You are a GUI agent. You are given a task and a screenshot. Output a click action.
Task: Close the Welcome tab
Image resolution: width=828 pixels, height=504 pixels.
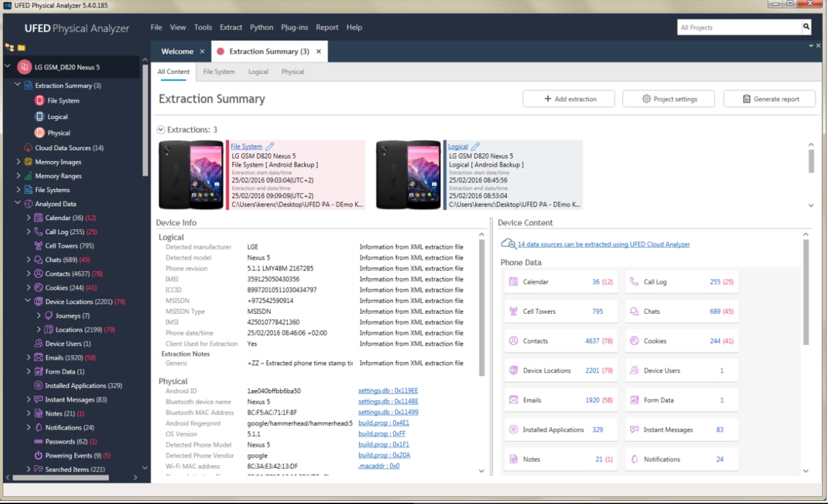coord(202,52)
